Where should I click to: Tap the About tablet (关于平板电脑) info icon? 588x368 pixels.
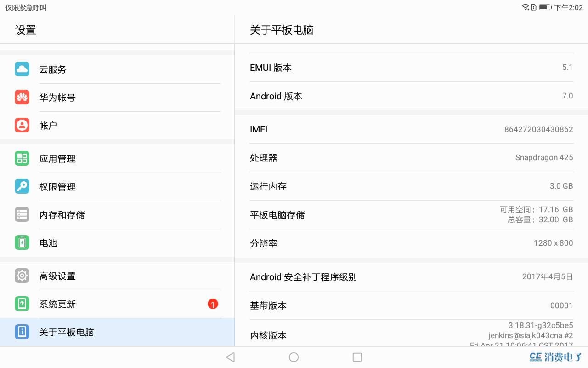(x=22, y=332)
